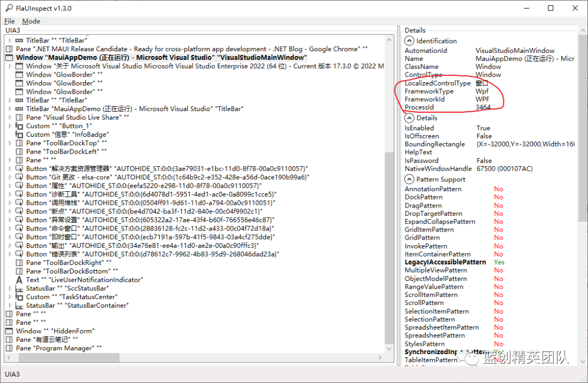Select the second GlowBorder window row

[x=64, y=83]
